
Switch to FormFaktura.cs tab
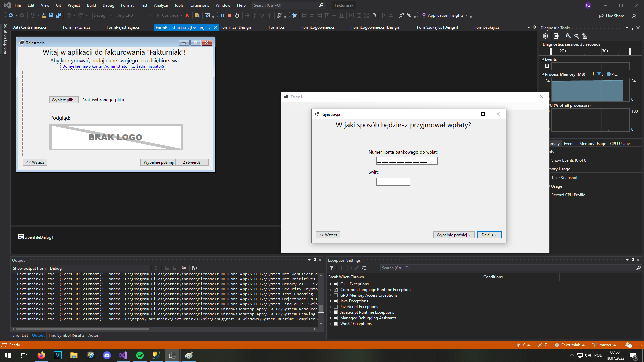[x=76, y=27]
